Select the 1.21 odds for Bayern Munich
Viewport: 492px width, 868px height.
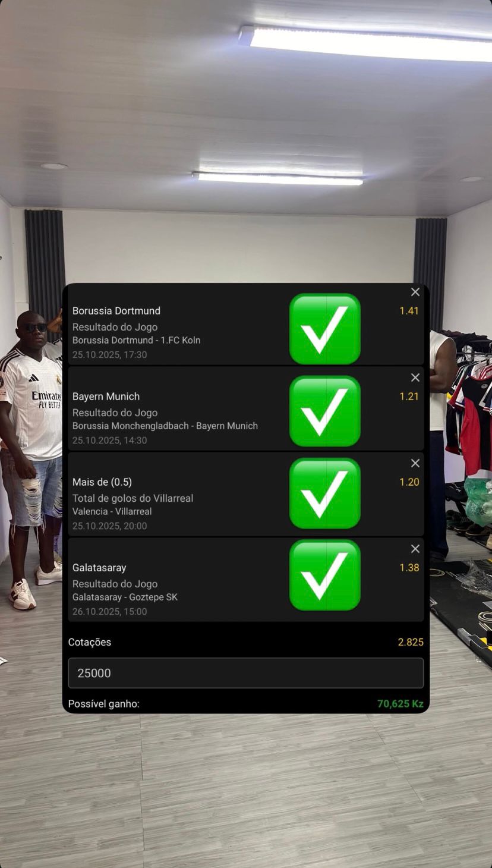tap(409, 397)
